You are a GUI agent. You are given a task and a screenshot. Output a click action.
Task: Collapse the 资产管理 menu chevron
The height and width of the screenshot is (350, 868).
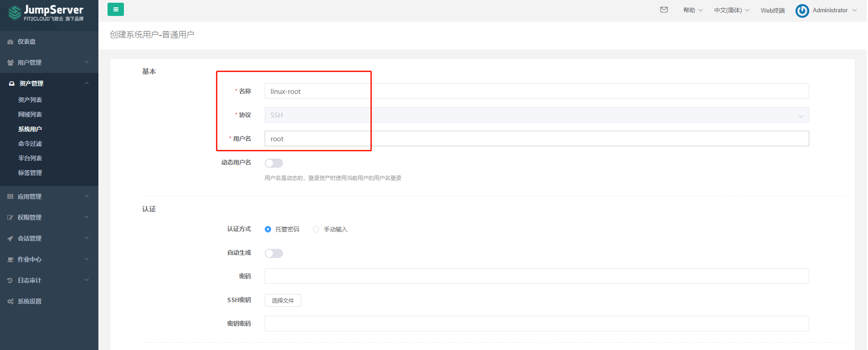[x=87, y=83]
